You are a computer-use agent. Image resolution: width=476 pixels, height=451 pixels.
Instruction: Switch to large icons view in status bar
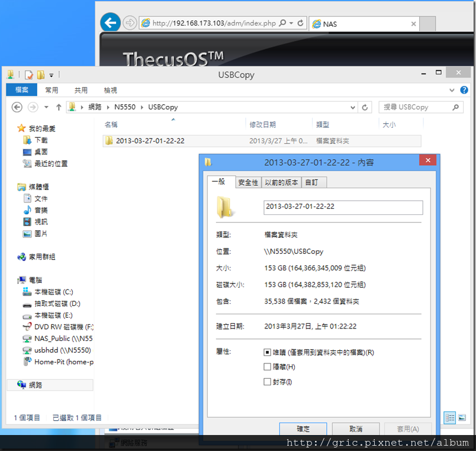click(462, 418)
